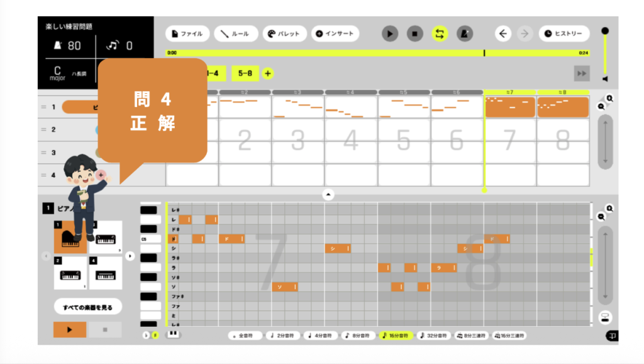The height and width of the screenshot is (364, 644).
Task: Open the インサート insert menu
Action: click(x=335, y=33)
